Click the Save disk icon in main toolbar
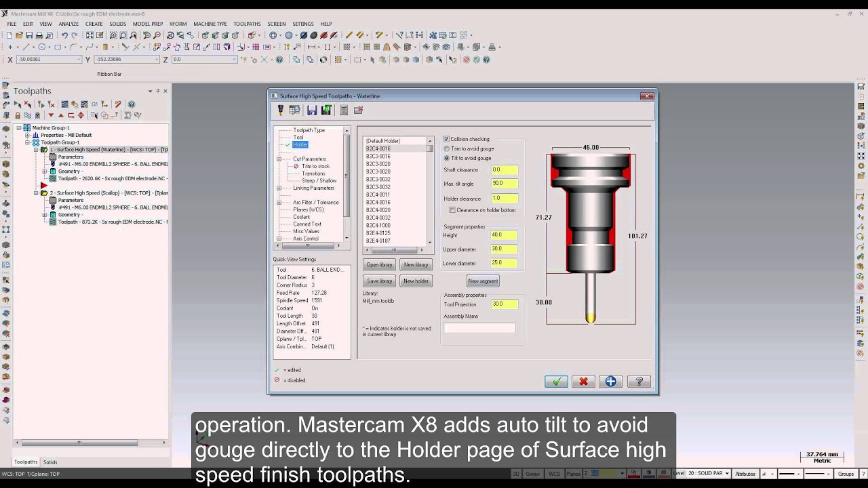This screenshot has width=868, height=488. pyautogui.click(x=29, y=35)
